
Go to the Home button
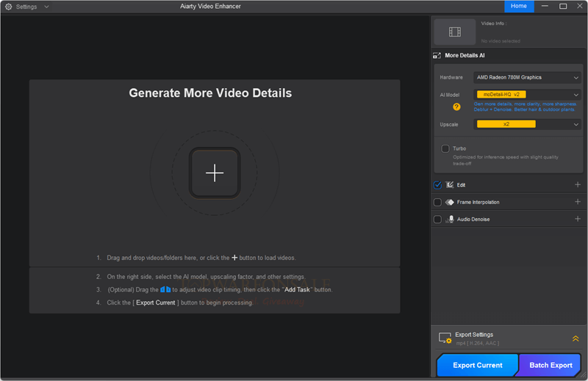519,6
